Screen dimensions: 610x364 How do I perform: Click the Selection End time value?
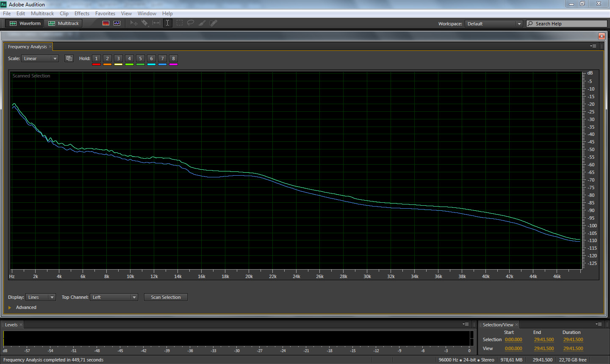coord(544,339)
